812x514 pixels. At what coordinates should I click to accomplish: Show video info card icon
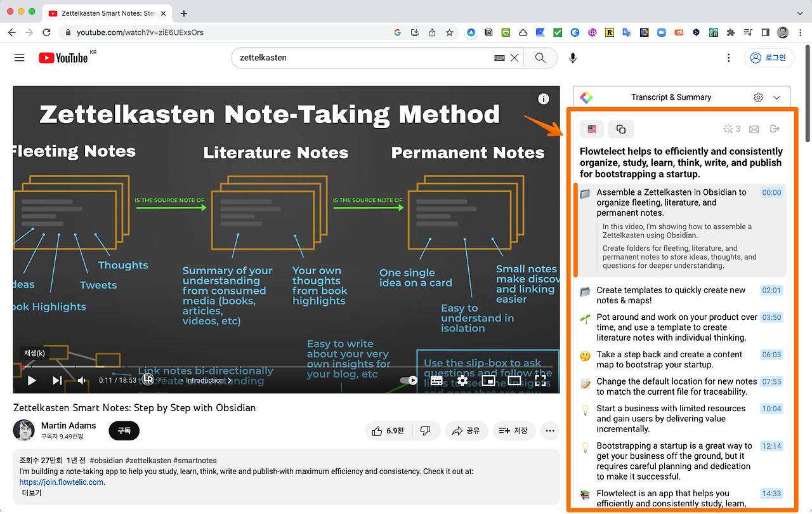click(x=544, y=99)
